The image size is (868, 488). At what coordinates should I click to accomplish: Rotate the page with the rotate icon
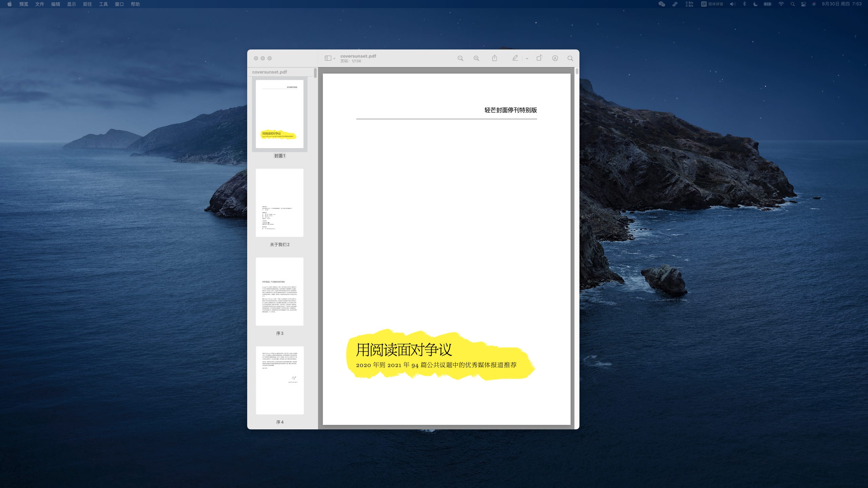[539, 58]
